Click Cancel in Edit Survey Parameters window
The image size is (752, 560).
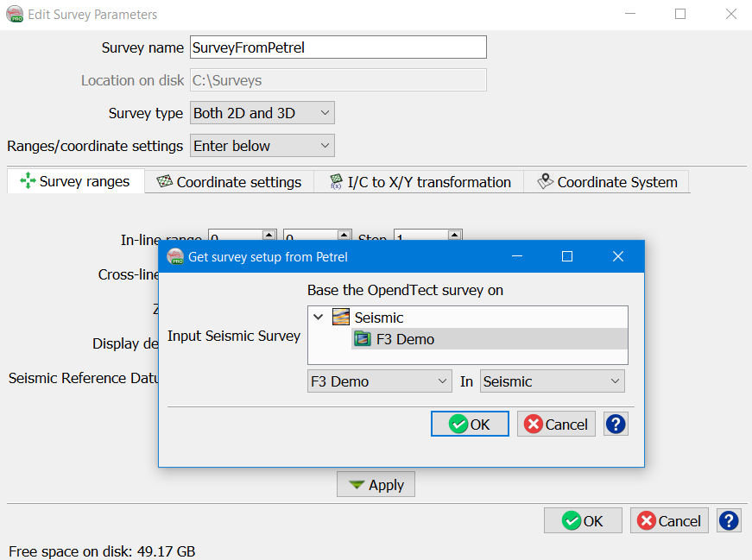(669, 520)
